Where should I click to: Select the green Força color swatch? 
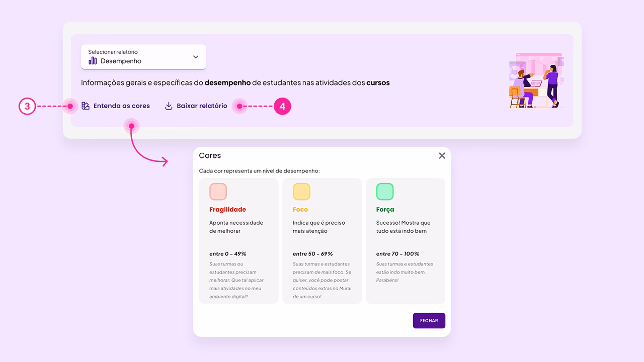pos(385,192)
